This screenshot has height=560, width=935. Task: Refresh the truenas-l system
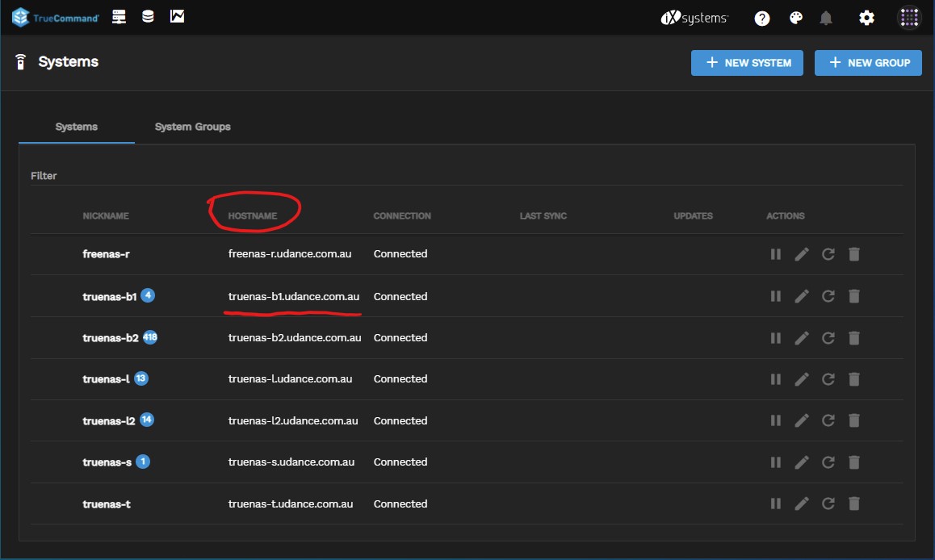point(828,379)
